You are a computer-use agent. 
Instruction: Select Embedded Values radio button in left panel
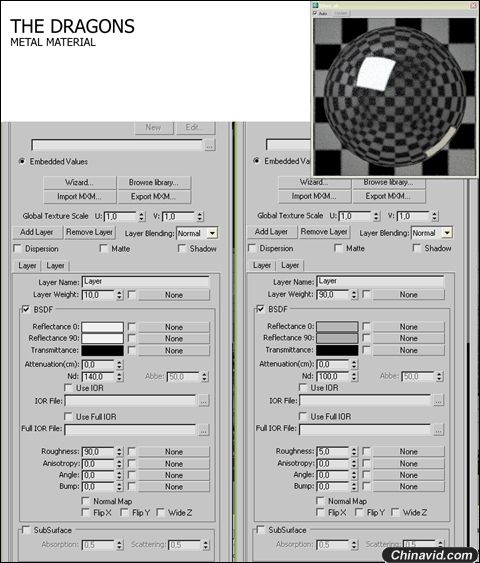[x=22, y=162]
